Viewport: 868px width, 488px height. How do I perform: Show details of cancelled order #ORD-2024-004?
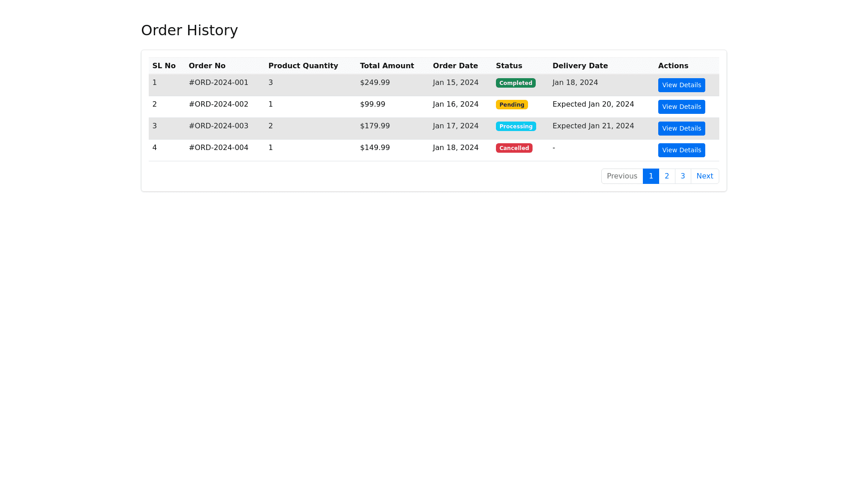681,150
